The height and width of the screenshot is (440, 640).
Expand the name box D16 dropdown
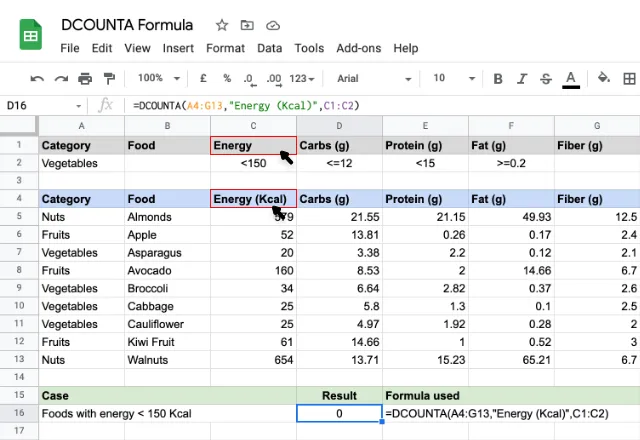[78, 106]
